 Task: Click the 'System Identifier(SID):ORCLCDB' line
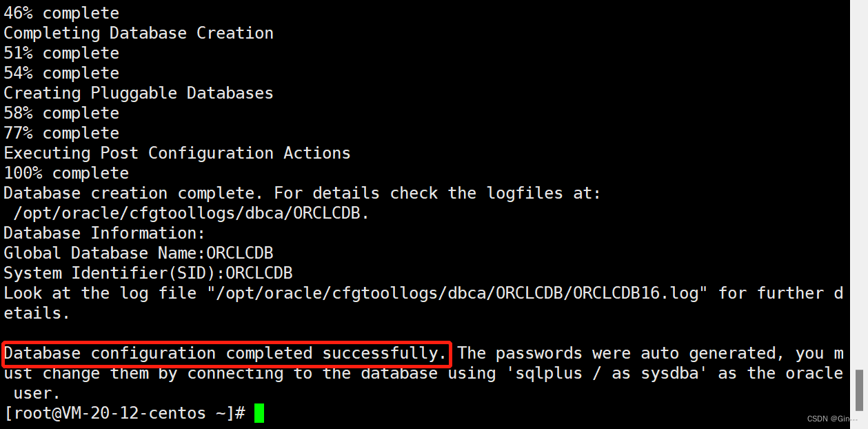[x=148, y=273]
